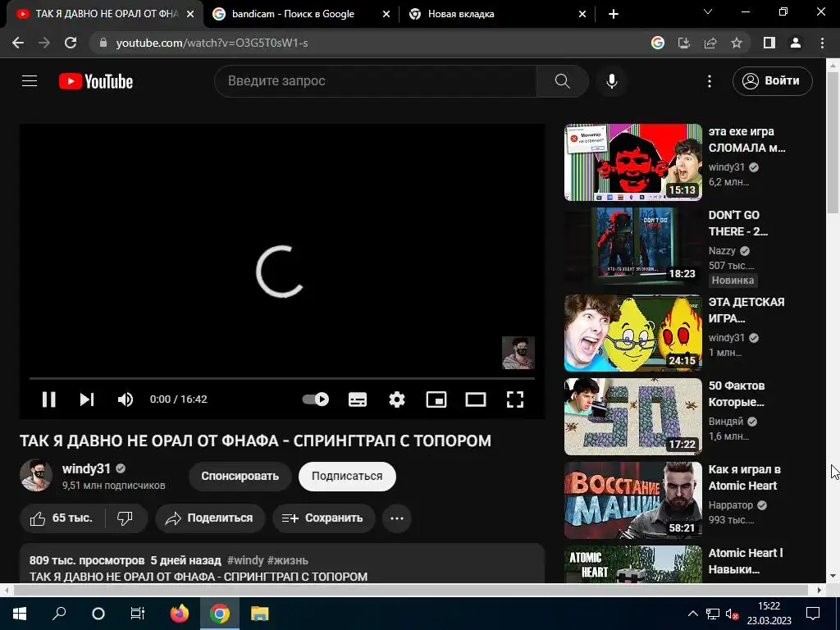Share this page icon
840x630 pixels.
(x=710, y=43)
